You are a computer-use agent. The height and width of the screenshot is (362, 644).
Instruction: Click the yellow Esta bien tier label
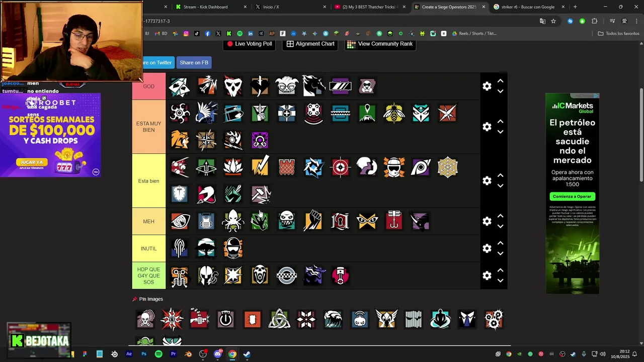pyautogui.click(x=149, y=181)
